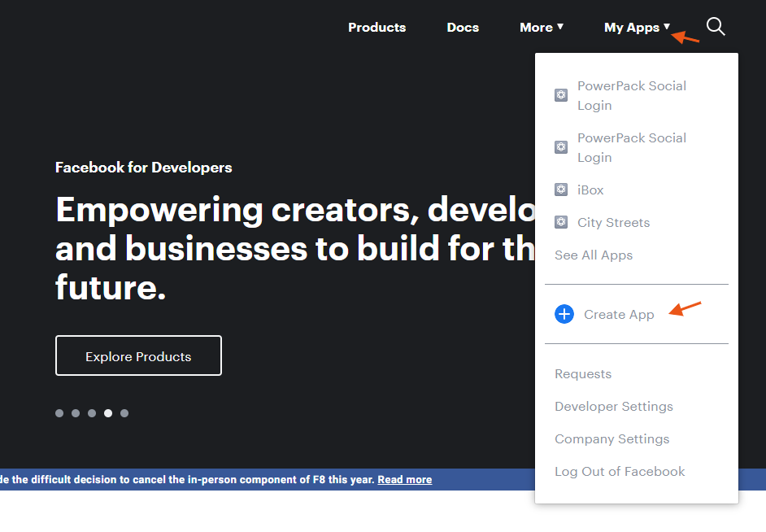Select first PowerPack Social Login app
The height and width of the screenshot is (532, 766).
pos(632,95)
